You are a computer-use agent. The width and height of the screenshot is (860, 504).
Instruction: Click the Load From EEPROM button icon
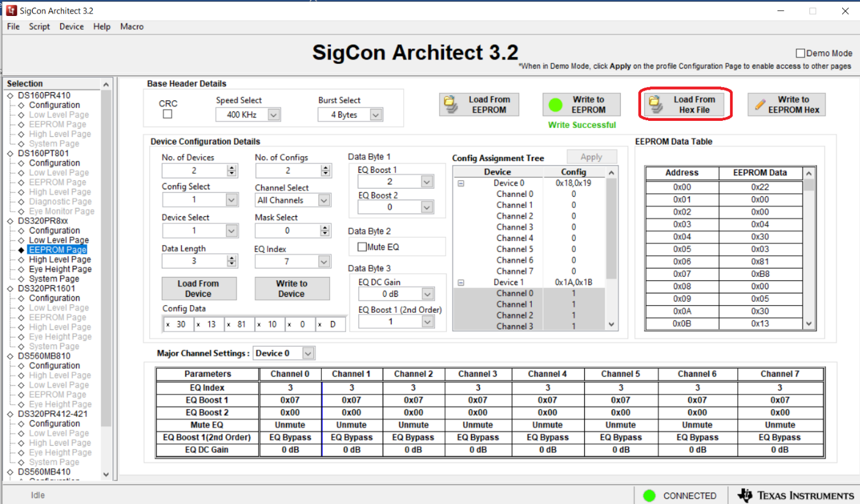coord(452,104)
